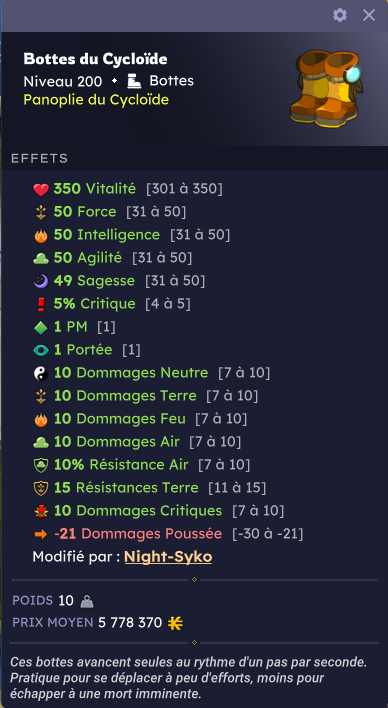Click the weight icon beside Poids
The width and height of the screenshot is (388, 708).
(87, 601)
